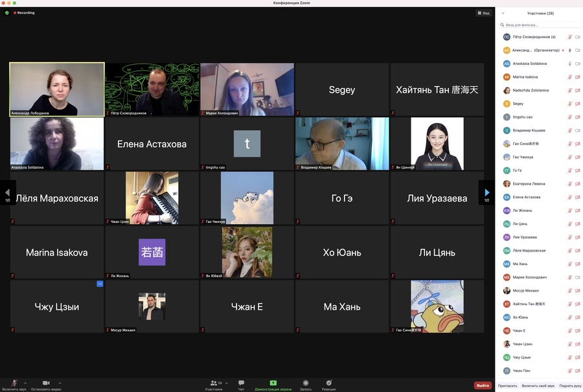
Task: Open the Чат chat icon
Action: pyautogui.click(x=241, y=383)
